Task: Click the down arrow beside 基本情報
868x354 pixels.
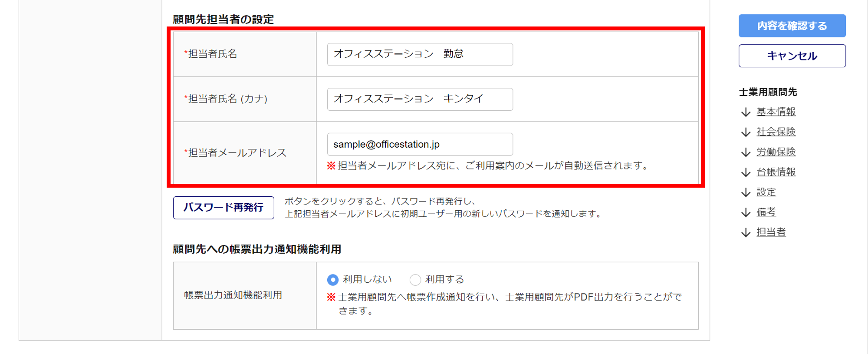Action: pyautogui.click(x=746, y=112)
